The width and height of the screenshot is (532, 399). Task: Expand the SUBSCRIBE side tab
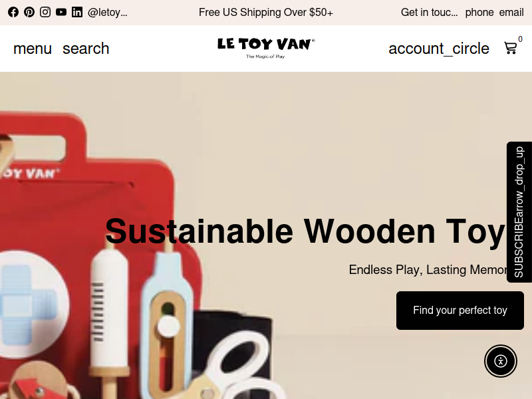tap(519, 212)
